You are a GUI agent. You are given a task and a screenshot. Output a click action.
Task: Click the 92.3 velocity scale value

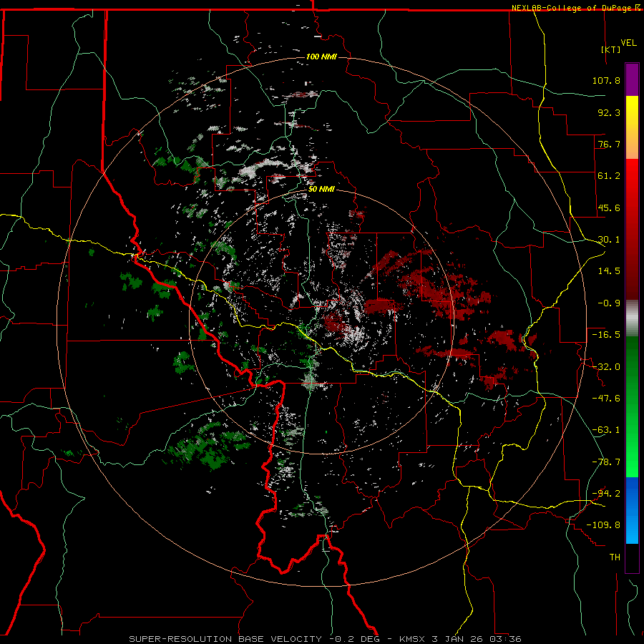click(609, 112)
